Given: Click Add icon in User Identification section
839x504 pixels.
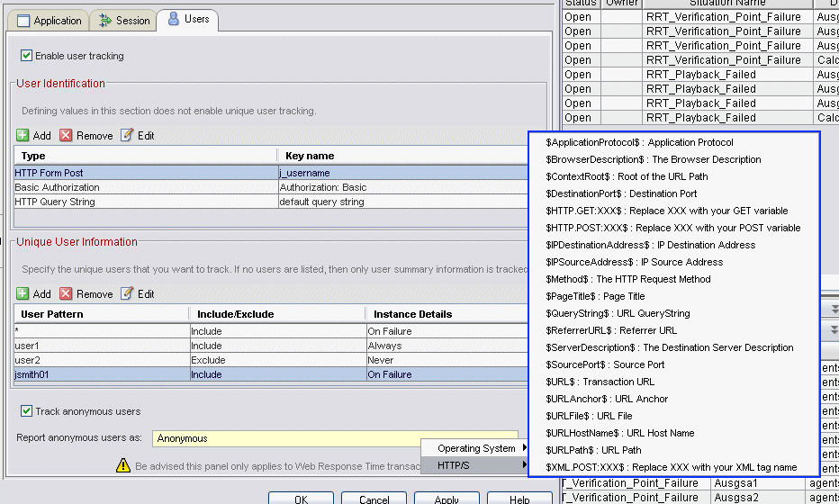Looking at the screenshot, I should click(x=23, y=135).
